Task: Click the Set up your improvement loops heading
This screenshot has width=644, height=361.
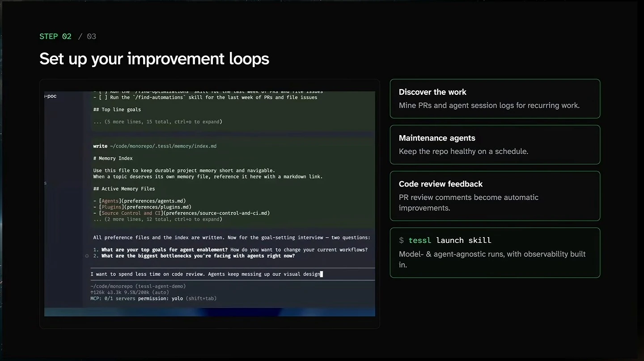Action: 154,59
